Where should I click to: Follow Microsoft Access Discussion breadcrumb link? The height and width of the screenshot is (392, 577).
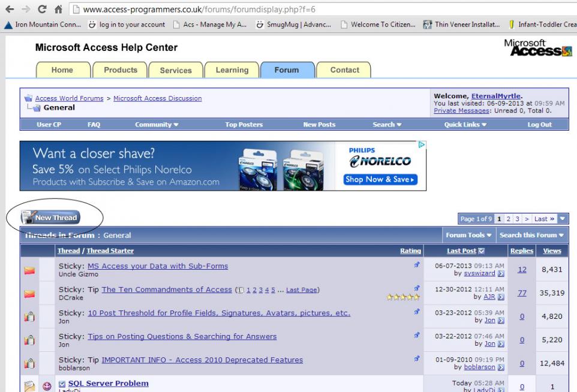(x=158, y=98)
